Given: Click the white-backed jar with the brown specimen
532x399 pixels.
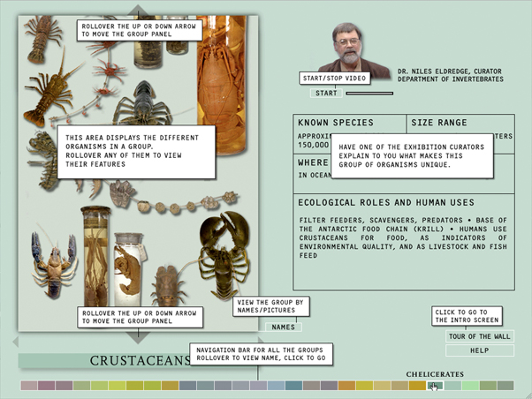Looking at the screenshot, I should [129, 269].
